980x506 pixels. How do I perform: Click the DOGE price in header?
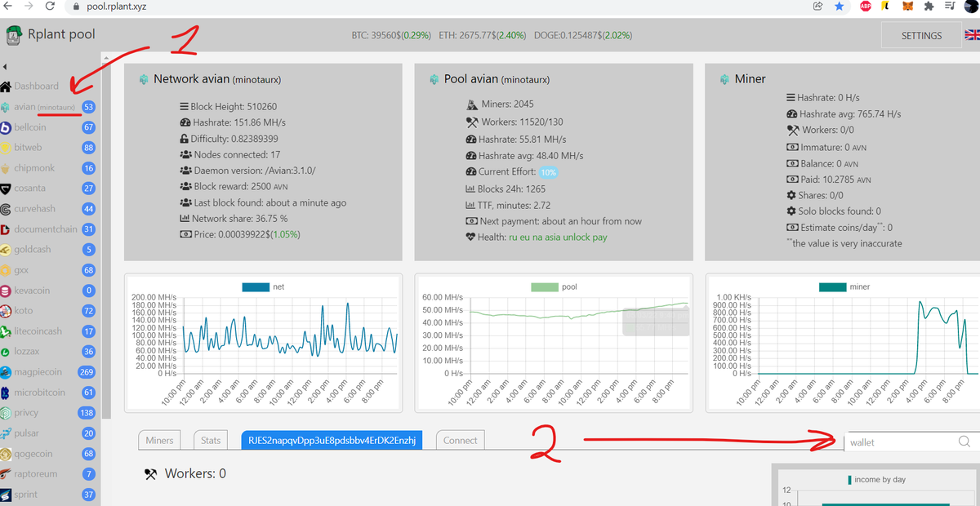(583, 36)
